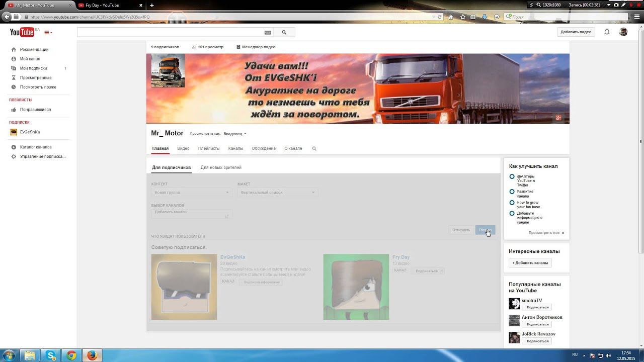Open the EvGeShKa subscription in sidebar
The height and width of the screenshot is (362, 644).
(30, 132)
